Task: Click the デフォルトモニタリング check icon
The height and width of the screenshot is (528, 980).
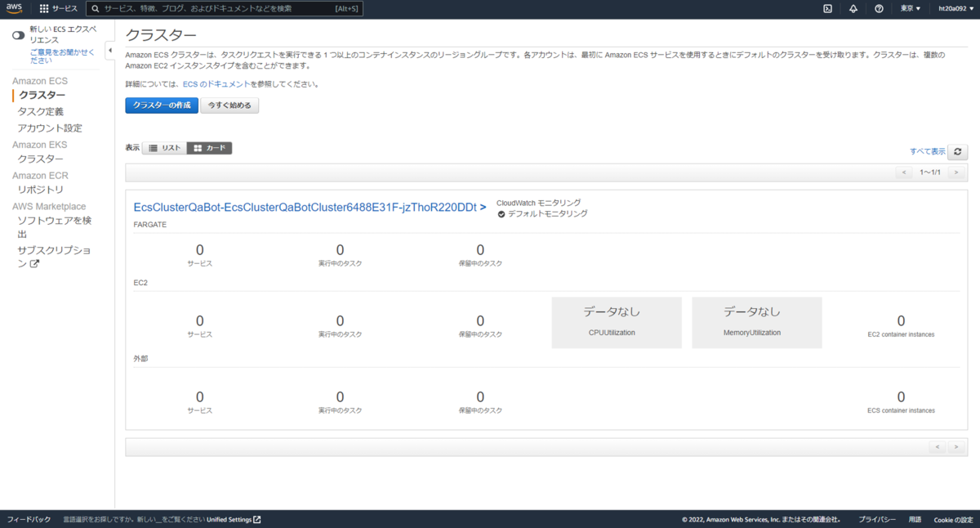Action: coord(501,214)
